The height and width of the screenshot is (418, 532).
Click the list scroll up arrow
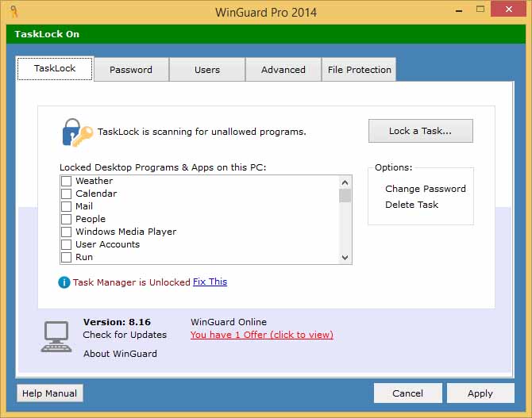tap(345, 182)
